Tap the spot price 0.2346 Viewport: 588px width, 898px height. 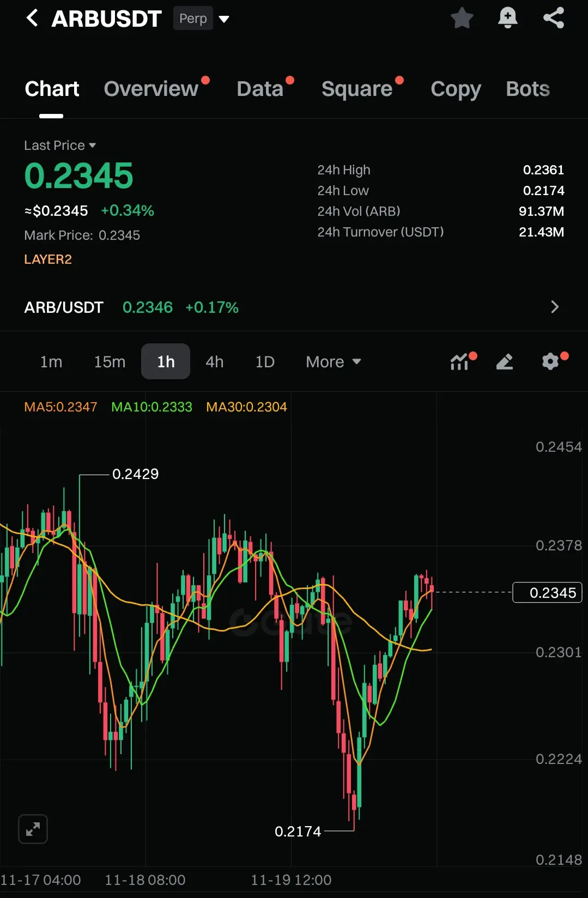click(x=148, y=307)
